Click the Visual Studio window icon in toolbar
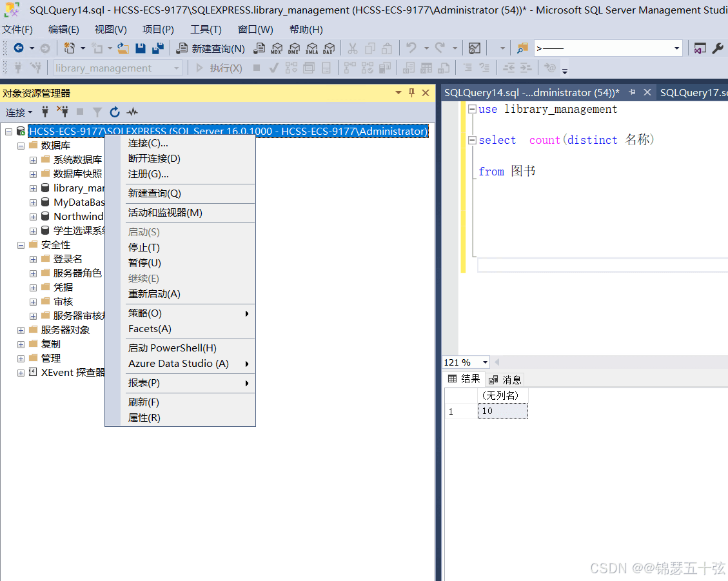728x581 pixels. 700,48
